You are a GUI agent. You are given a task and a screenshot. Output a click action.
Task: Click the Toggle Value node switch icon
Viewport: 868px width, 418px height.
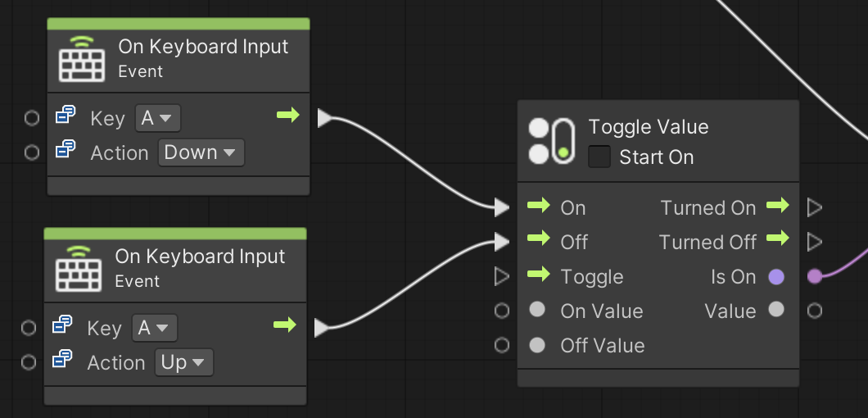click(x=551, y=140)
